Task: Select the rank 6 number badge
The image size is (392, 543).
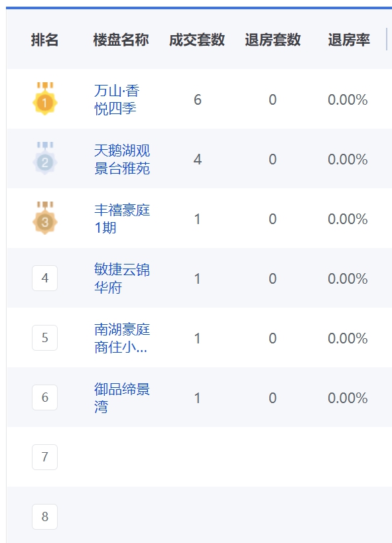Action: tap(44, 397)
